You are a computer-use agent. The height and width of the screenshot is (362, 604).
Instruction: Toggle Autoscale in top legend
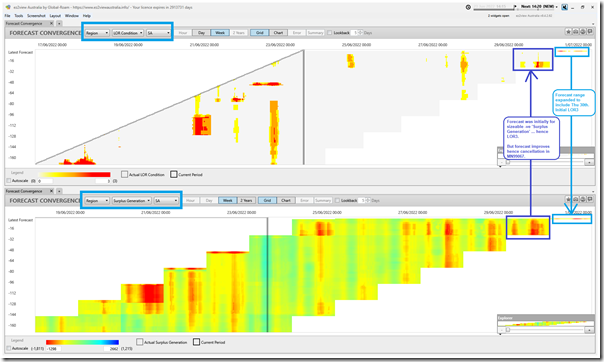[9, 181]
